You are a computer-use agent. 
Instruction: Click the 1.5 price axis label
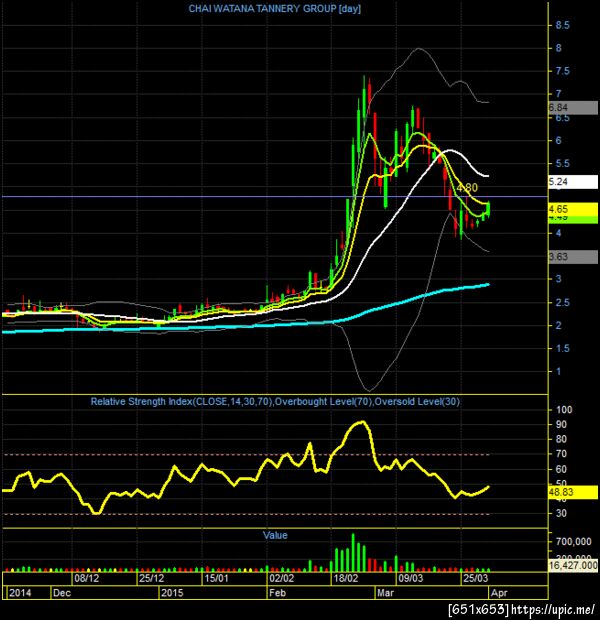coord(562,348)
